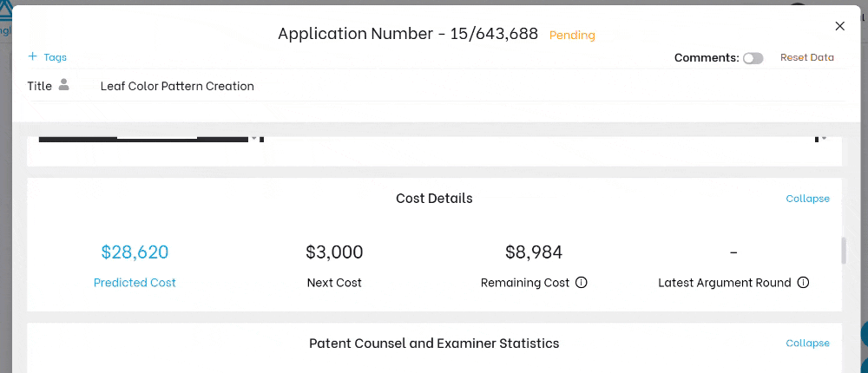Click the $28,620 predicted cost value

coord(135,252)
